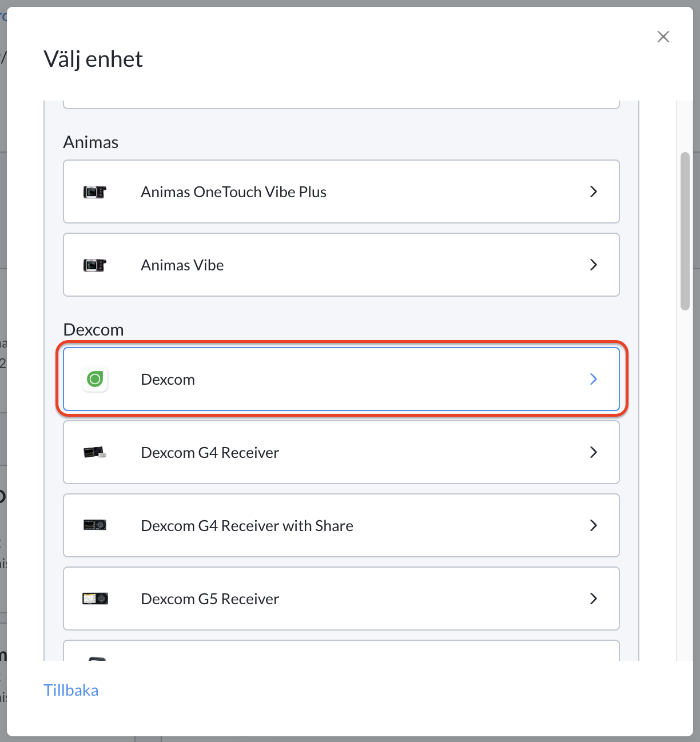700x742 pixels.
Task: Click the Animas section heading
Action: pyautogui.click(x=90, y=142)
